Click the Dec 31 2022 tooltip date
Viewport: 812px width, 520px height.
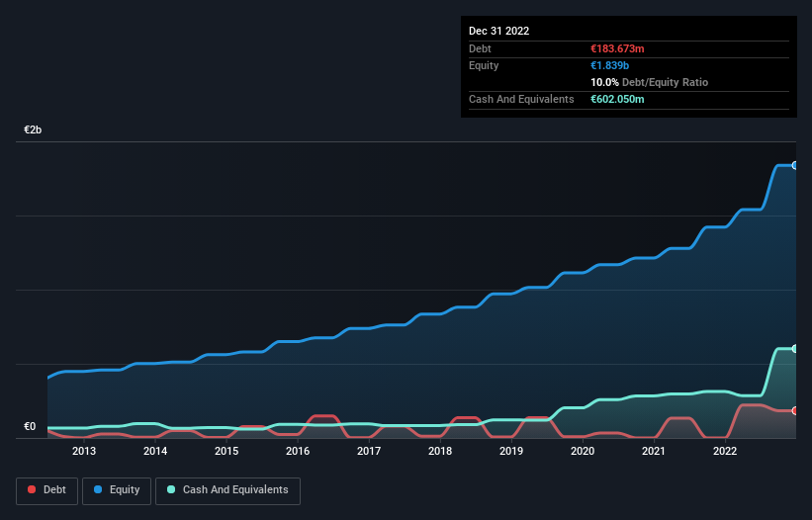coord(498,31)
